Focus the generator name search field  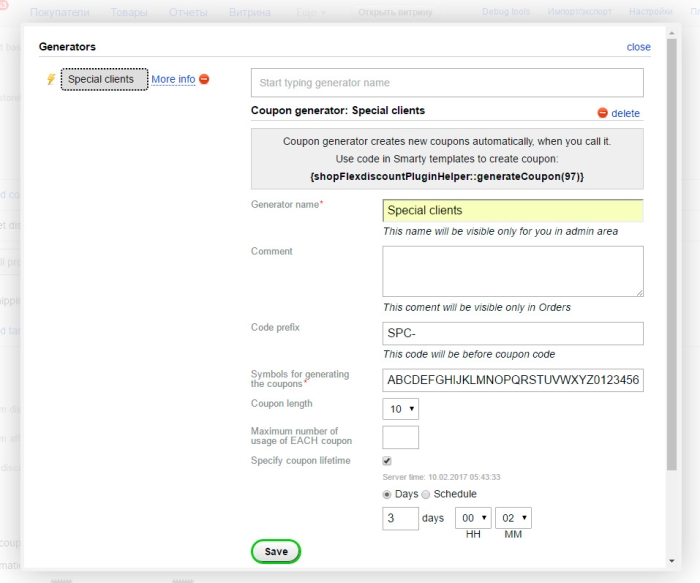[446, 82]
